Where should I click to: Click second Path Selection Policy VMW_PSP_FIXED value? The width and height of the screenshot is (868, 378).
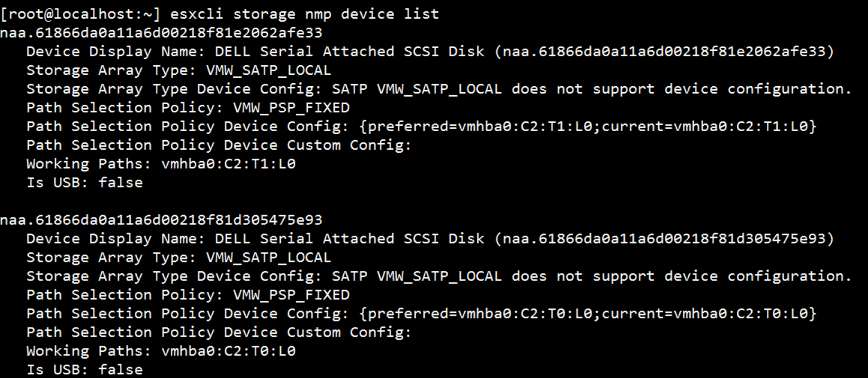[291, 295]
